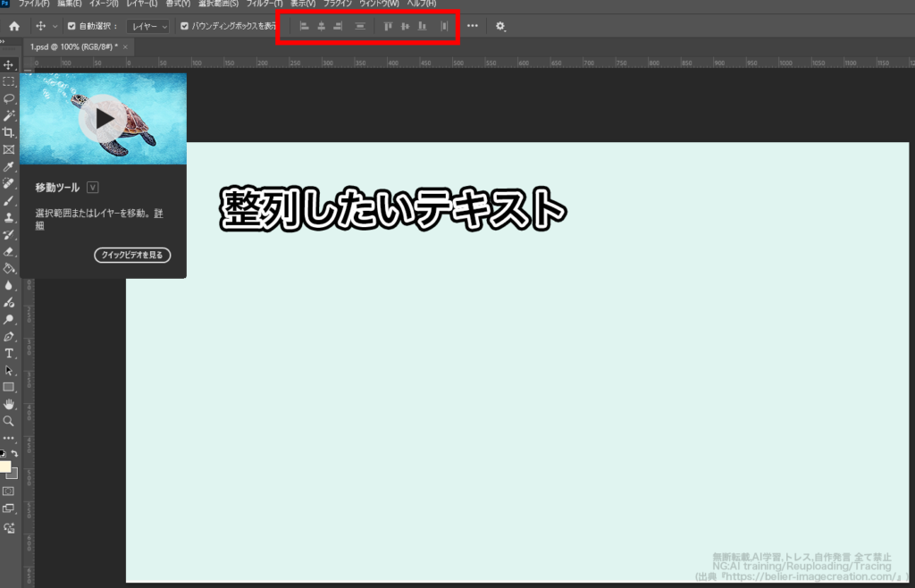Select the Lasso tool
The height and width of the screenshot is (588, 915).
click(9, 98)
